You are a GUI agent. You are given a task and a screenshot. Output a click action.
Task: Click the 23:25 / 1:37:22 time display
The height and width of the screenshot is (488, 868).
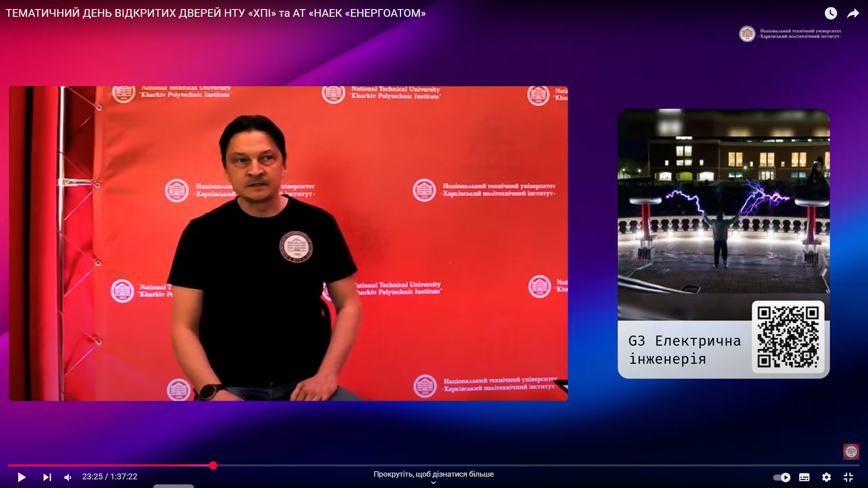[x=110, y=477]
